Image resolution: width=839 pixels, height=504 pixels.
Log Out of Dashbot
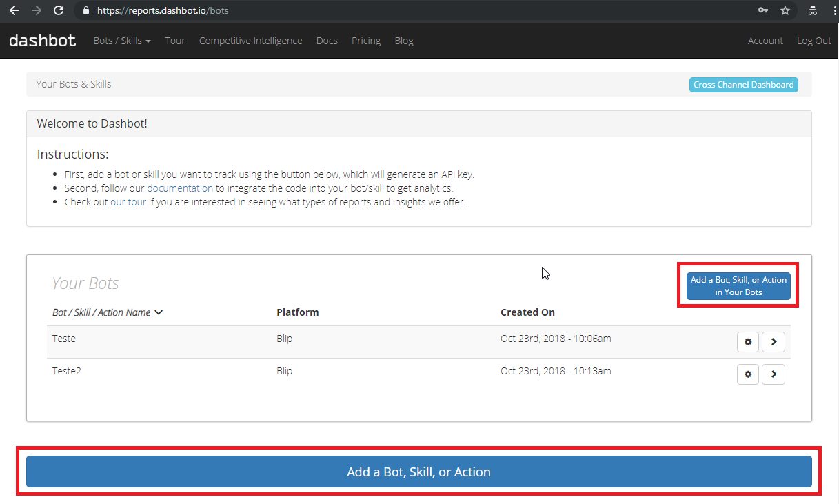pyautogui.click(x=814, y=41)
